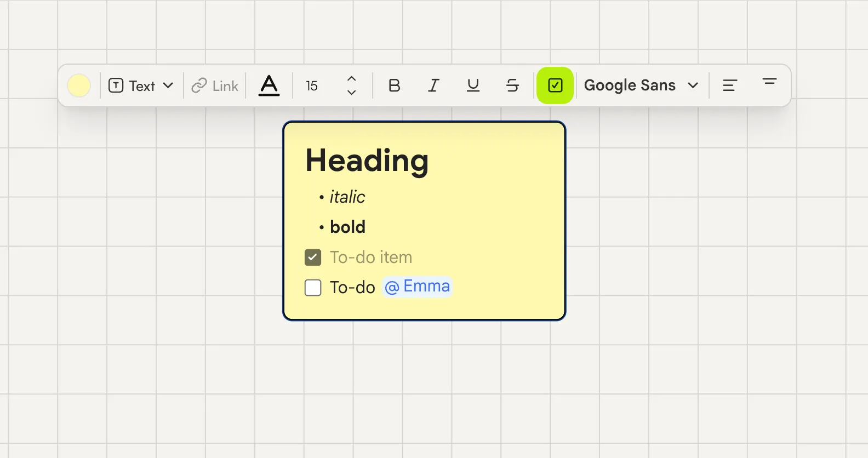This screenshot has width=868, height=458.
Task: Uncheck the completed To-do item checkbox
Action: coord(313,257)
